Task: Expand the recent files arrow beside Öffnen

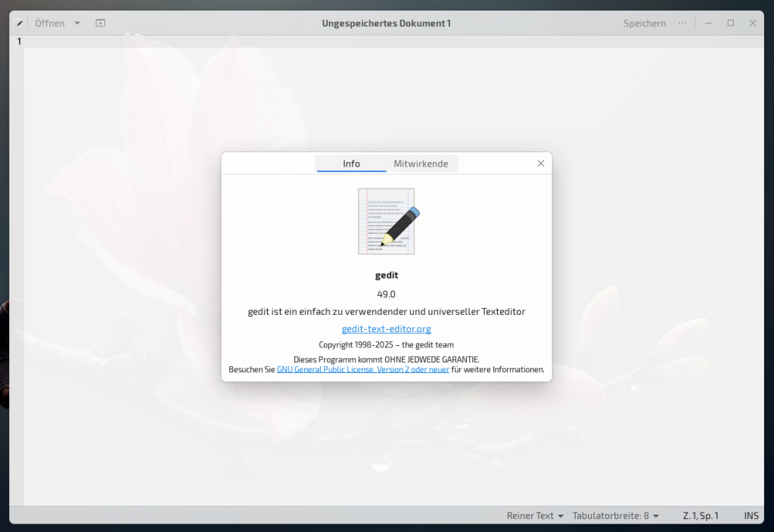Action: click(77, 23)
